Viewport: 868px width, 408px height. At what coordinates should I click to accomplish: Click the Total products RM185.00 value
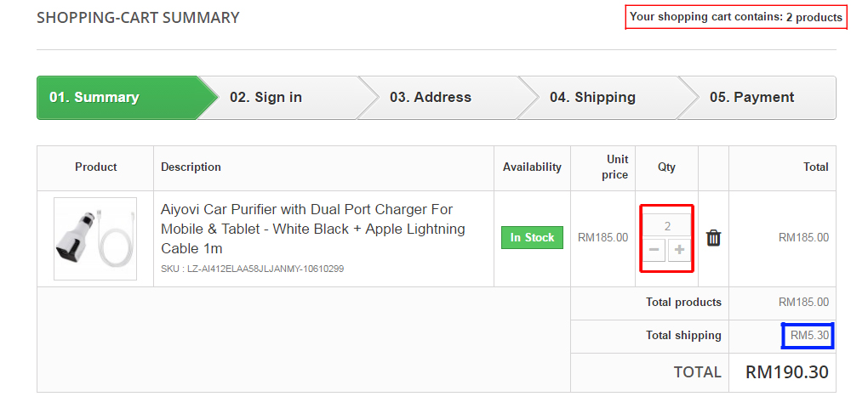pos(803,303)
